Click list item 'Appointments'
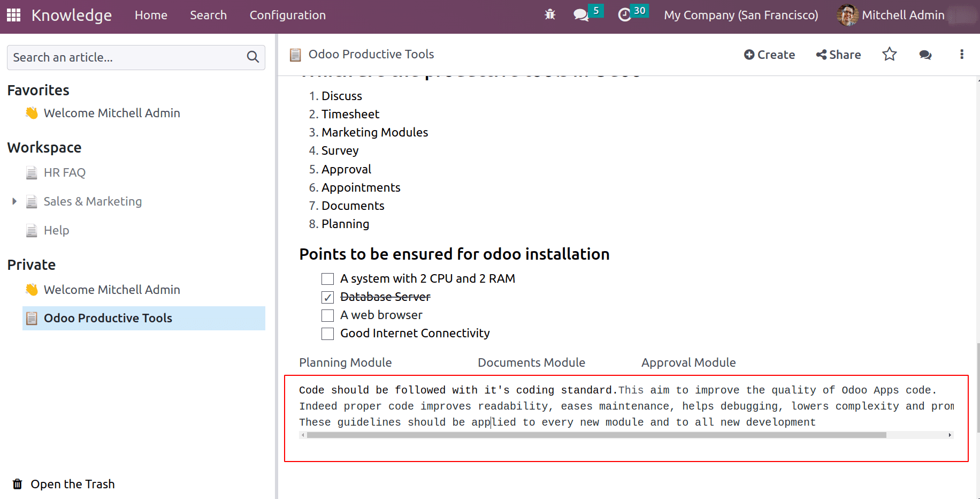 point(361,187)
